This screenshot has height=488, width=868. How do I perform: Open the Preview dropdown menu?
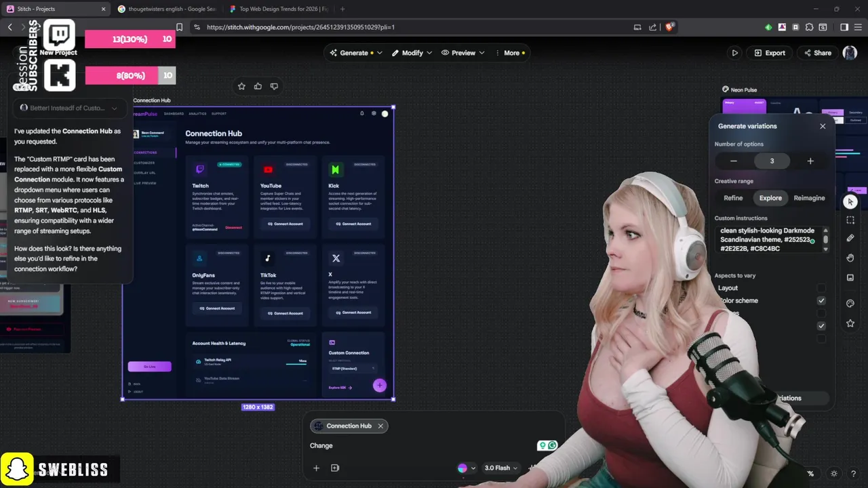pos(463,53)
